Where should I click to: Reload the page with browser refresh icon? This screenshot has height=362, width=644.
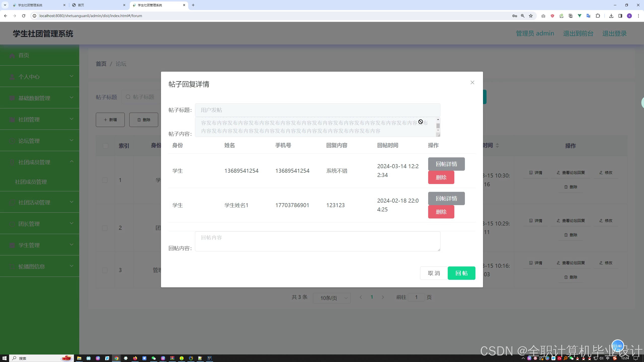click(24, 16)
